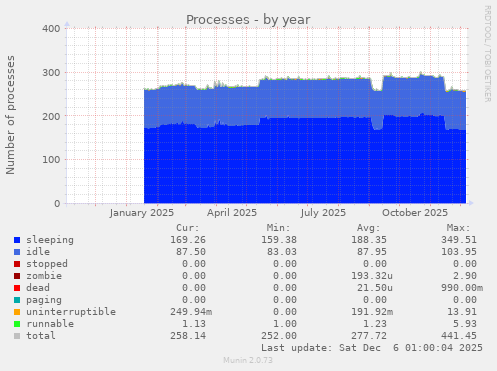Click the idle legend color swatch
This screenshot has height=371, width=497.
click(17, 252)
